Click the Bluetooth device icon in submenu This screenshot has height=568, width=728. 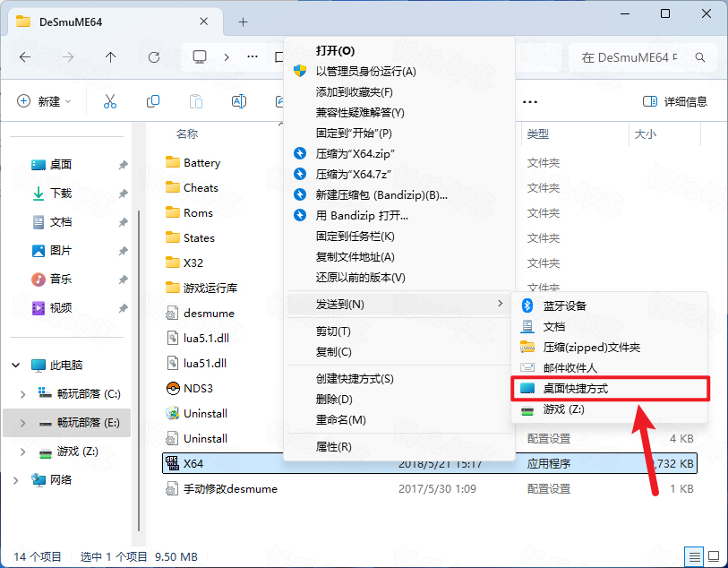(x=527, y=306)
